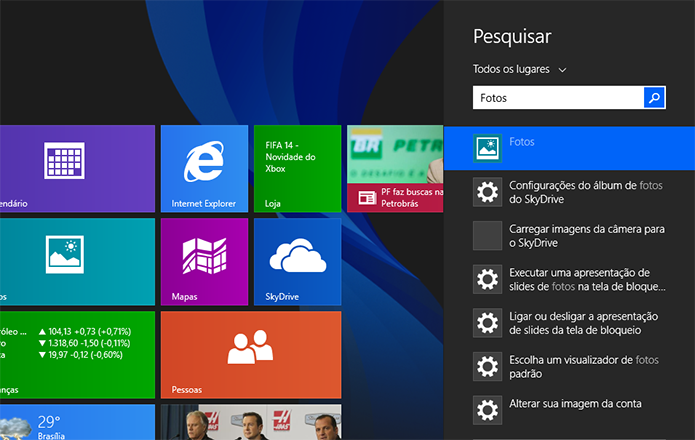The height and width of the screenshot is (440, 695).
Task: Click gear icon beside Alterar sua imagem
Action: coord(487,410)
